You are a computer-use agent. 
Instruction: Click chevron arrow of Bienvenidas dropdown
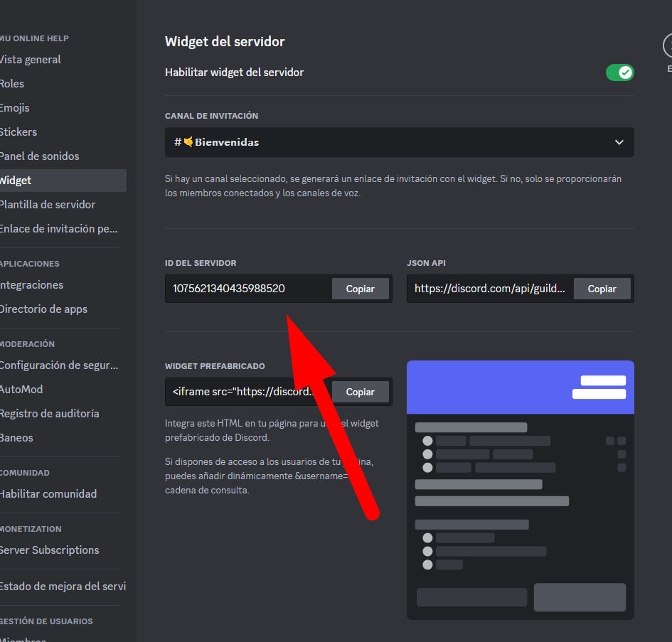click(619, 142)
